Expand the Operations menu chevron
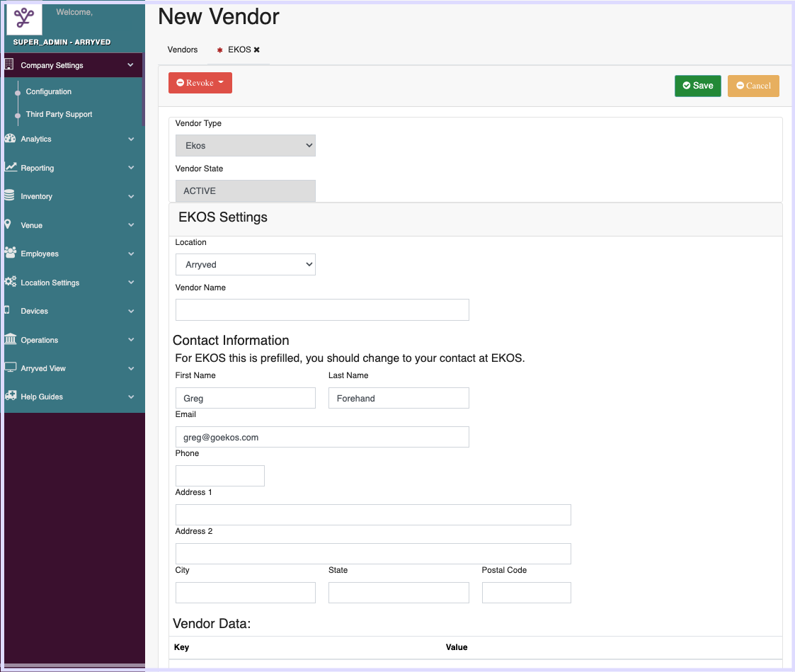The width and height of the screenshot is (795, 672). point(131,339)
